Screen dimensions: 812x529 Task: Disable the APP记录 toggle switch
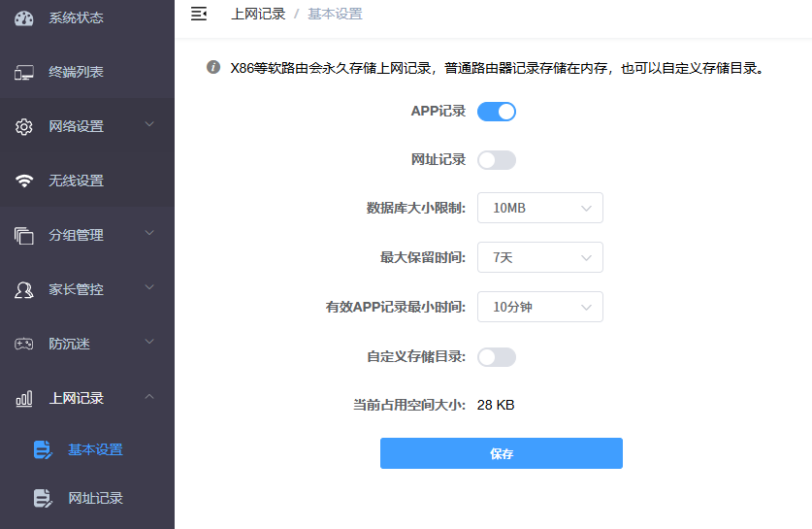coord(497,112)
